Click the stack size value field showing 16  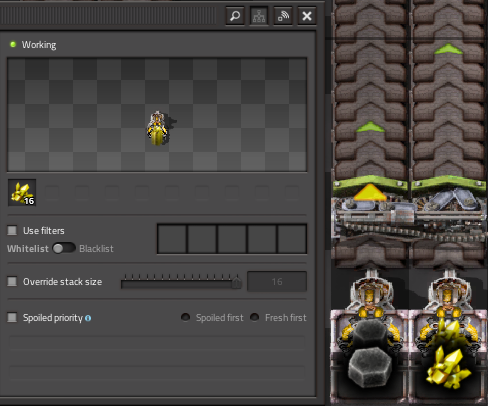[277, 282]
